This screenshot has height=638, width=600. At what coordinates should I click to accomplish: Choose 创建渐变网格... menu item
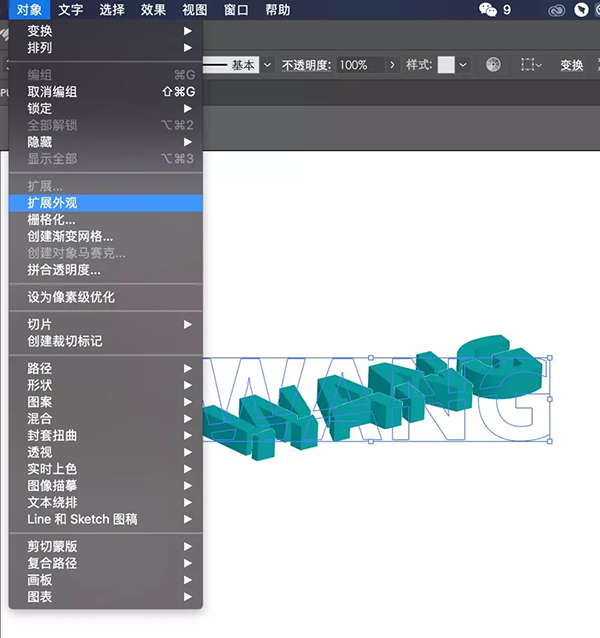(x=105, y=236)
